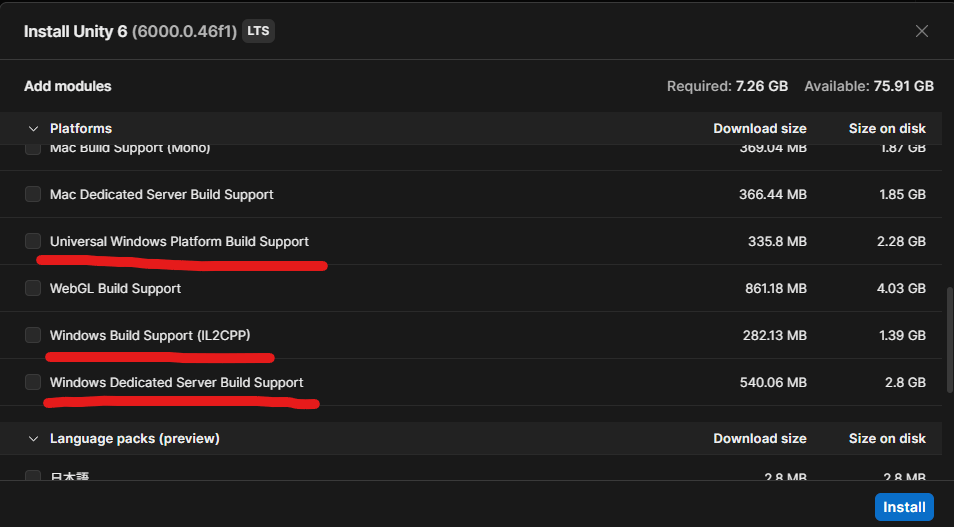Click the WebGL Build Support label
The image size is (954, 527).
pyautogui.click(x=115, y=288)
